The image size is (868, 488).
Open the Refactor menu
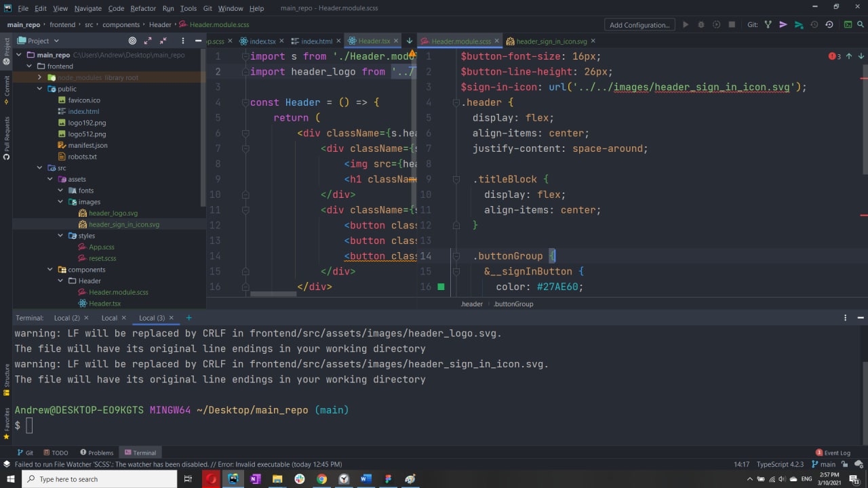(x=143, y=8)
